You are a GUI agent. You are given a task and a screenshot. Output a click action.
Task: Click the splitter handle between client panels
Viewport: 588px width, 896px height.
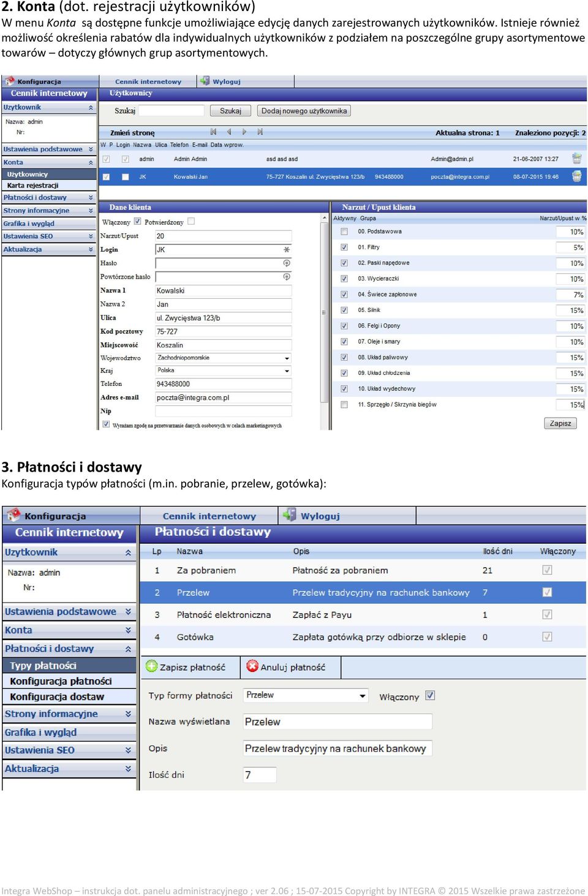tap(323, 312)
